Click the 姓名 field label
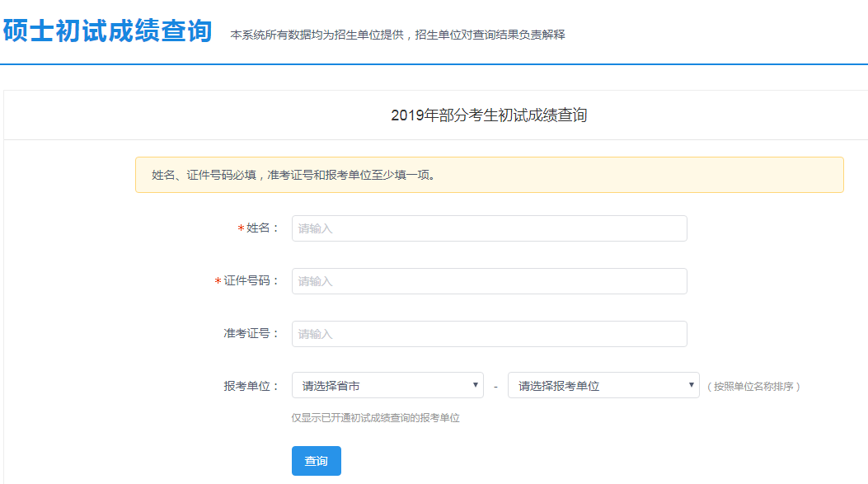This screenshot has height=484, width=868. (263, 228)
